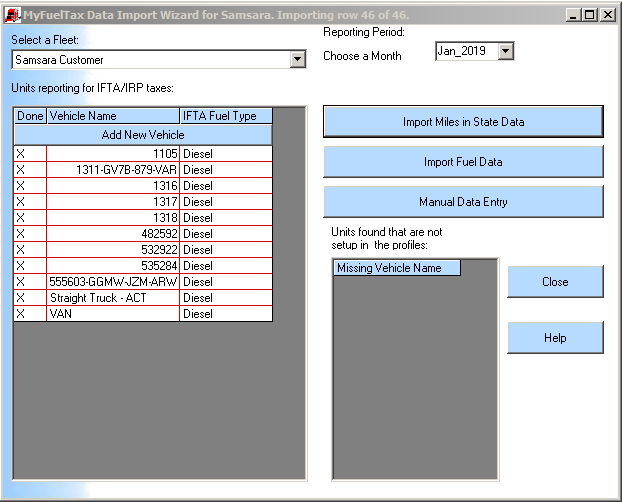The height and width of the screenshot is (502, 622).
Task: Select vehicle name 1311-GV7B-879-VAR
Action: tap(113, 170)
